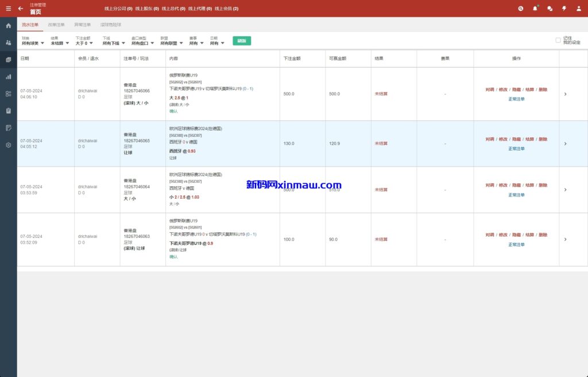Toggle the sidebar with the hamburger icon
This screenshot has height=377, width=588.
pos(8,8)
